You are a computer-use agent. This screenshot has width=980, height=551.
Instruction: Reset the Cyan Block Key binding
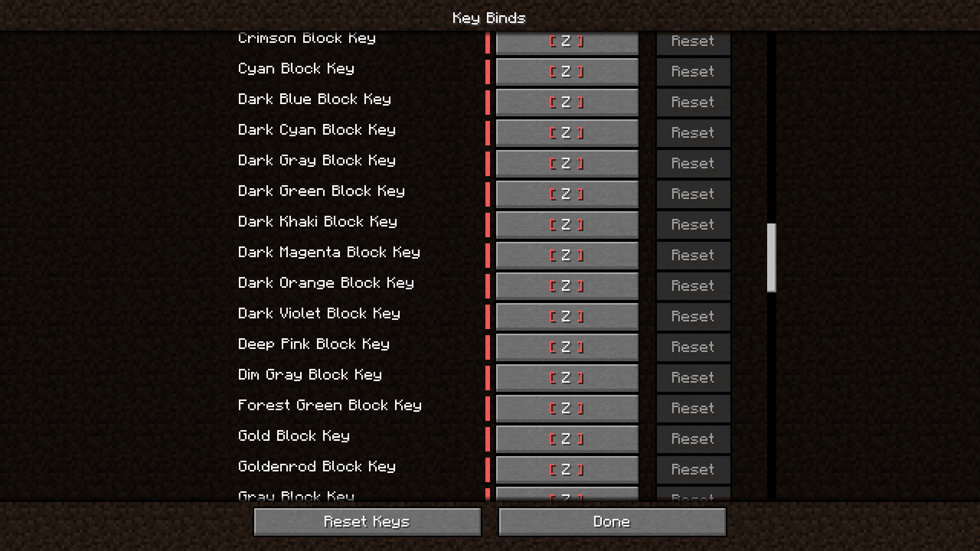[691, 71]
